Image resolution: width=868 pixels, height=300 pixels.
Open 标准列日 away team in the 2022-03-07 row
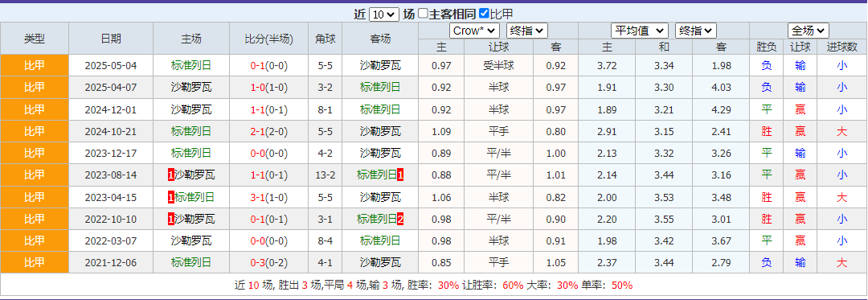point(379,240)
